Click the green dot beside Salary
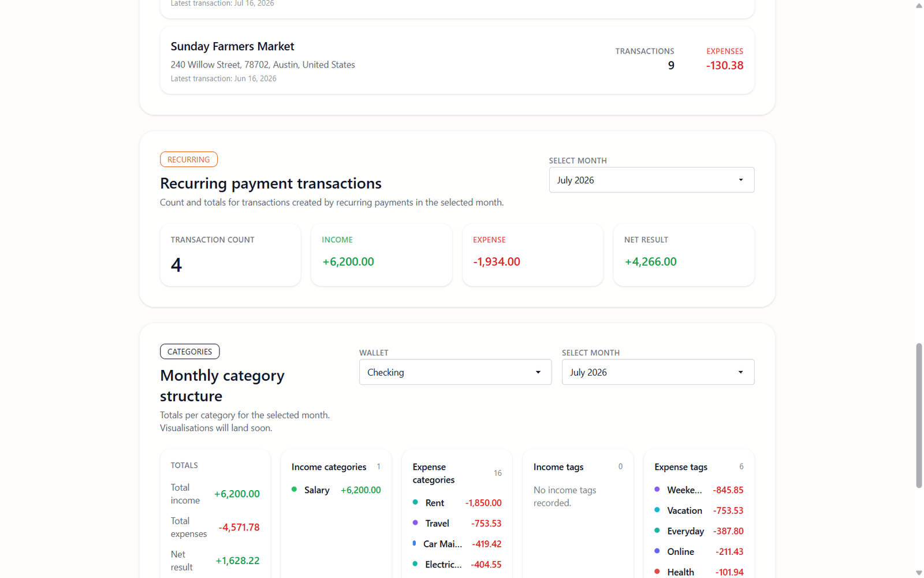Viewport: 924px width, 578px height. [x=295, y=490]
